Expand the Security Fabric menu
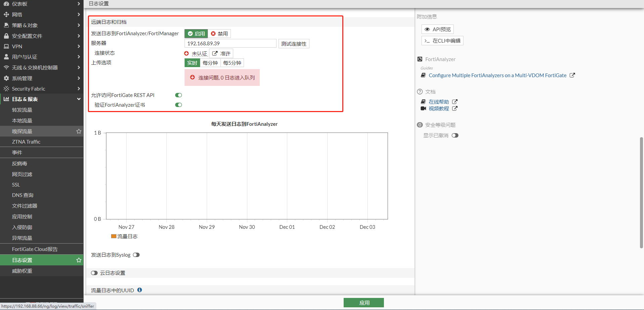 tap(42, 89)
